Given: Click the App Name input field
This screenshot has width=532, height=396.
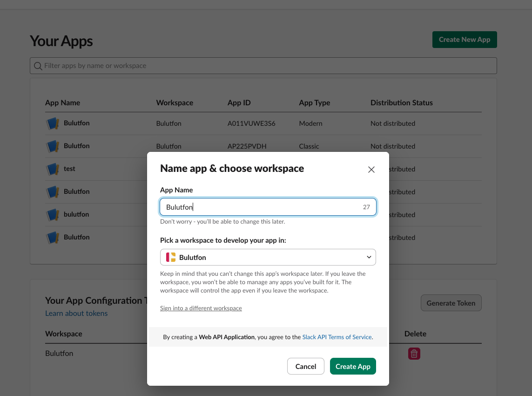Looking at the screenshot, I should tap(268, 207).
